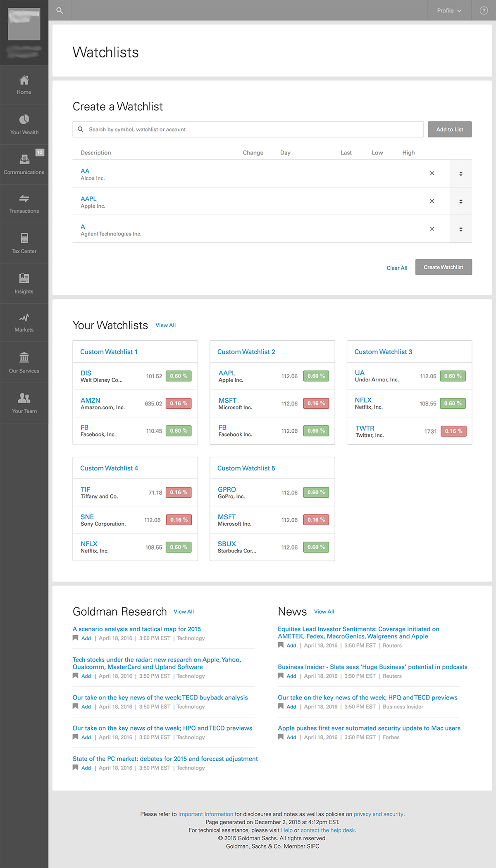Click reorder handle for Alcoa row
This screenshot has height=868, width=496.
pyautogui.click(x=461, y=173)
